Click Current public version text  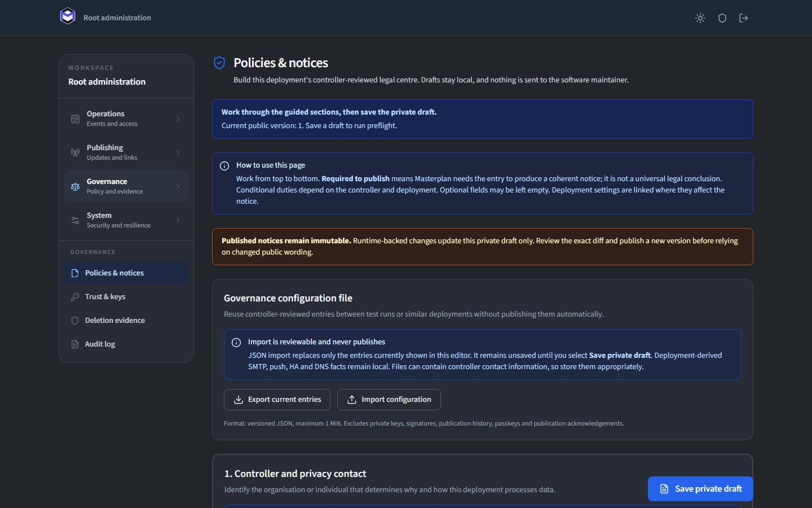(309, 125)
